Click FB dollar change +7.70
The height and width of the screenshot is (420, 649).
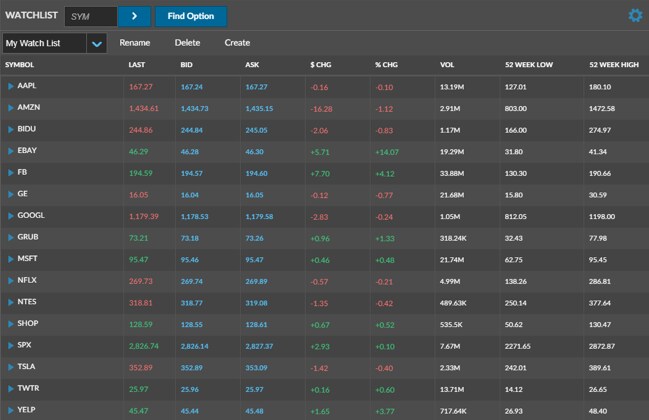coord(320,173)
